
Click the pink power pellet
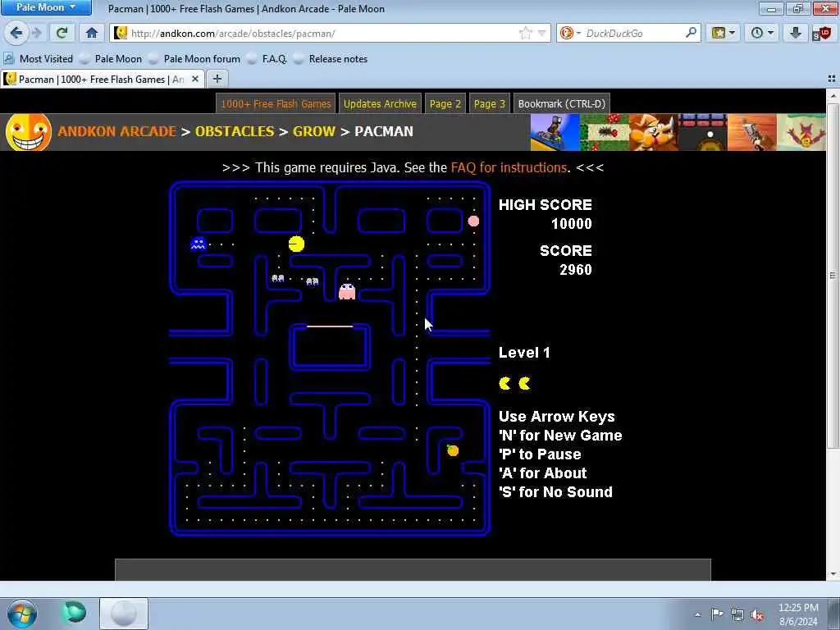coord(473,221)
